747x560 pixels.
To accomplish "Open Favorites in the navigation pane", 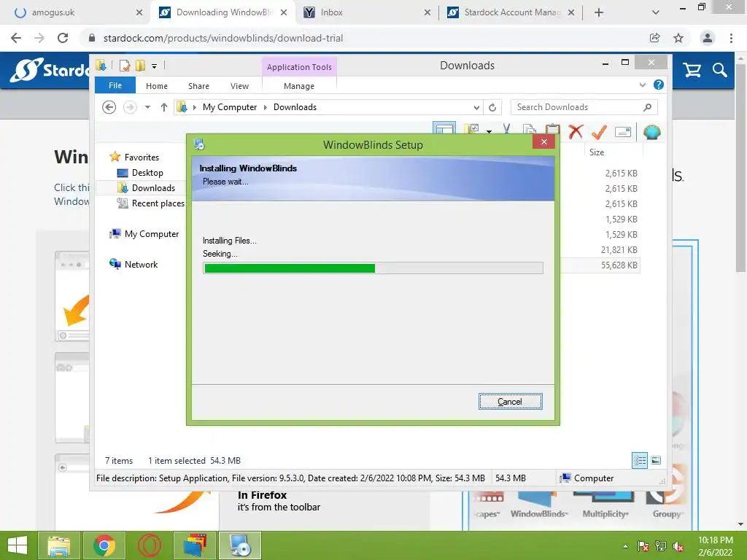I will pos(142,157).
